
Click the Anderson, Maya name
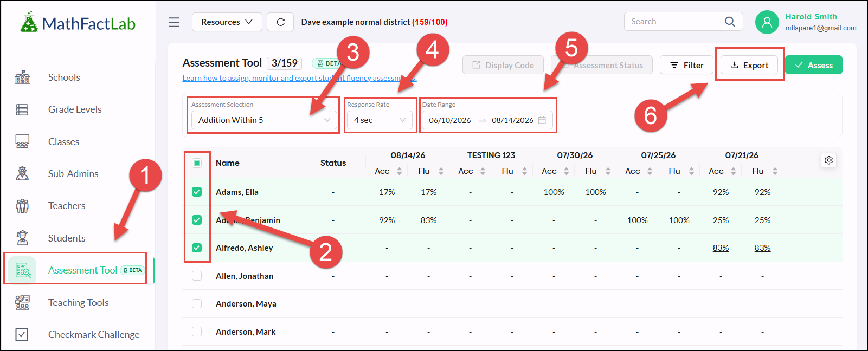point(246,304)
